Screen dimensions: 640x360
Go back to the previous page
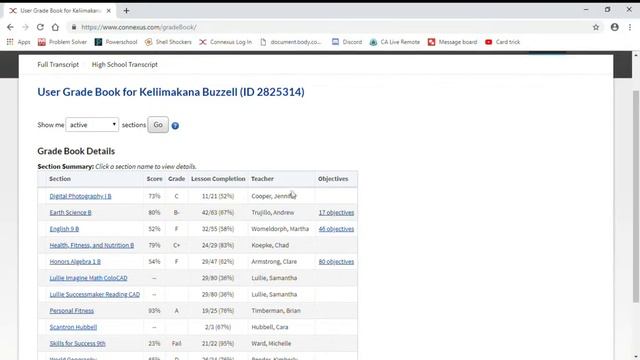pyautogui.click(x=10, y=27)
